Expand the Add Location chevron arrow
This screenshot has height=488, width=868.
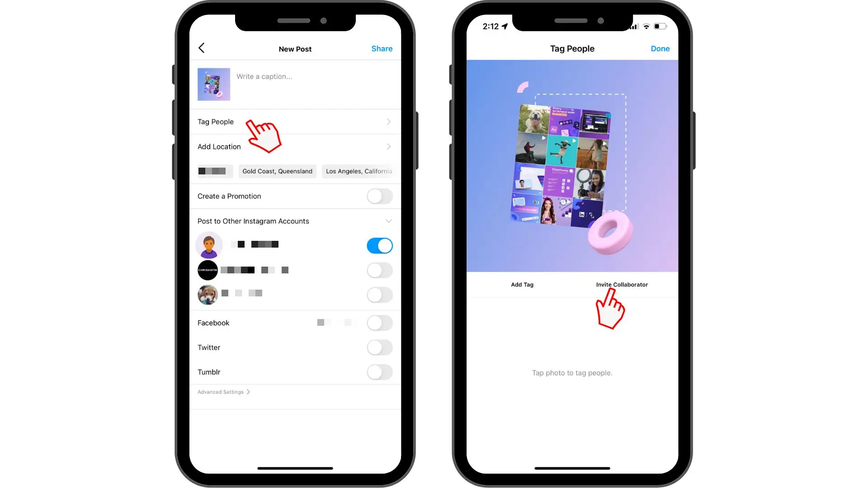tap(388, 146)
